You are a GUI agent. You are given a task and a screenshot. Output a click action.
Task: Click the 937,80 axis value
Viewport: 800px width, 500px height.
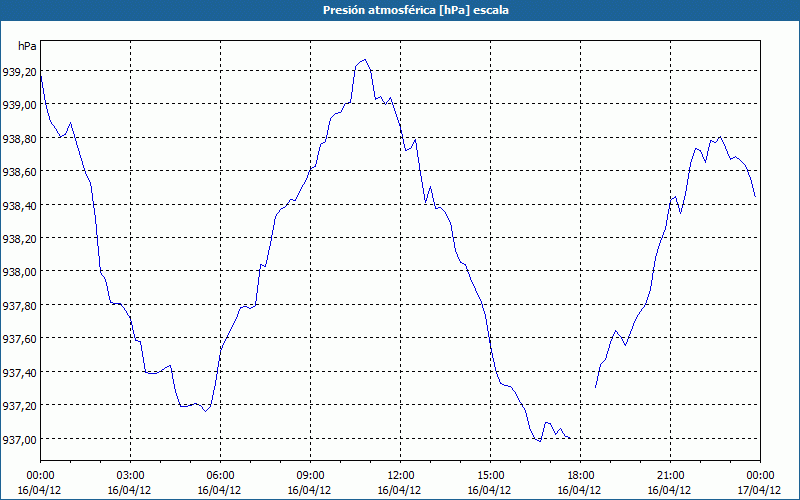[x=19, y=306]
